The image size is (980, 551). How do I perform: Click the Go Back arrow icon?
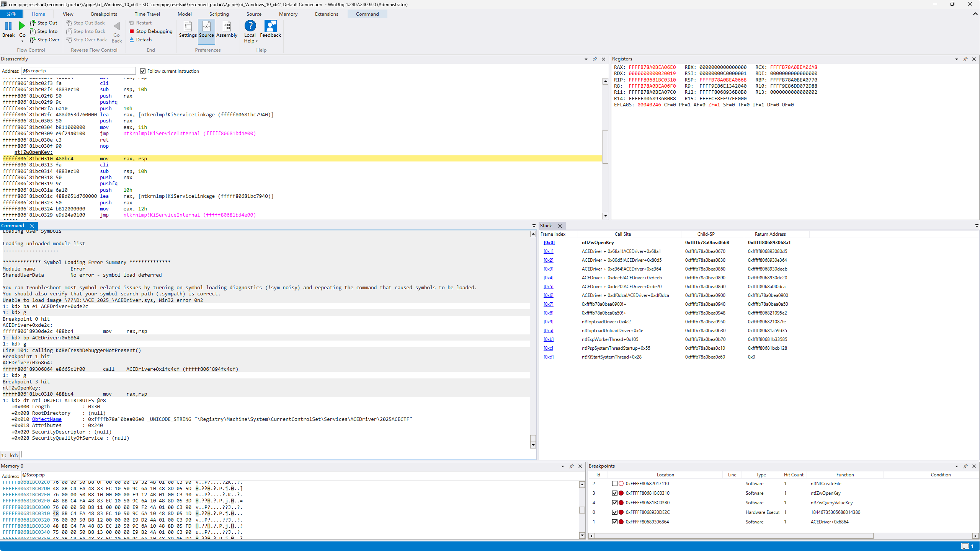click(x=117, y=26)
